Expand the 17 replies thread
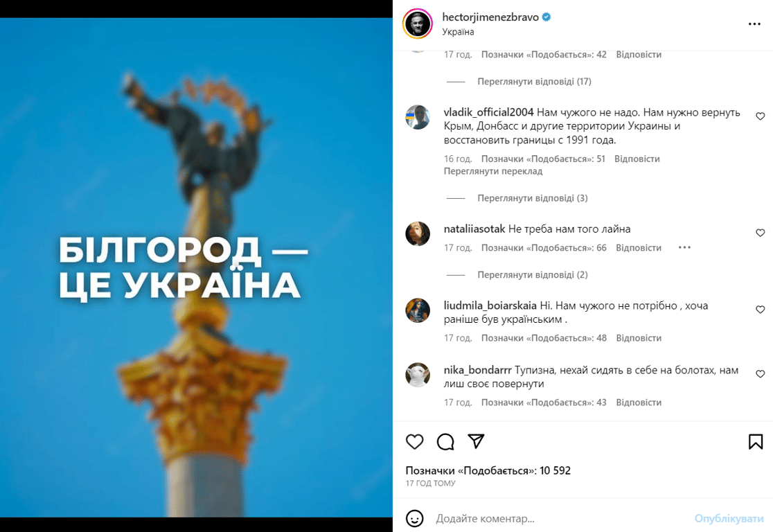Screen dimensions: 773x532 534,81
